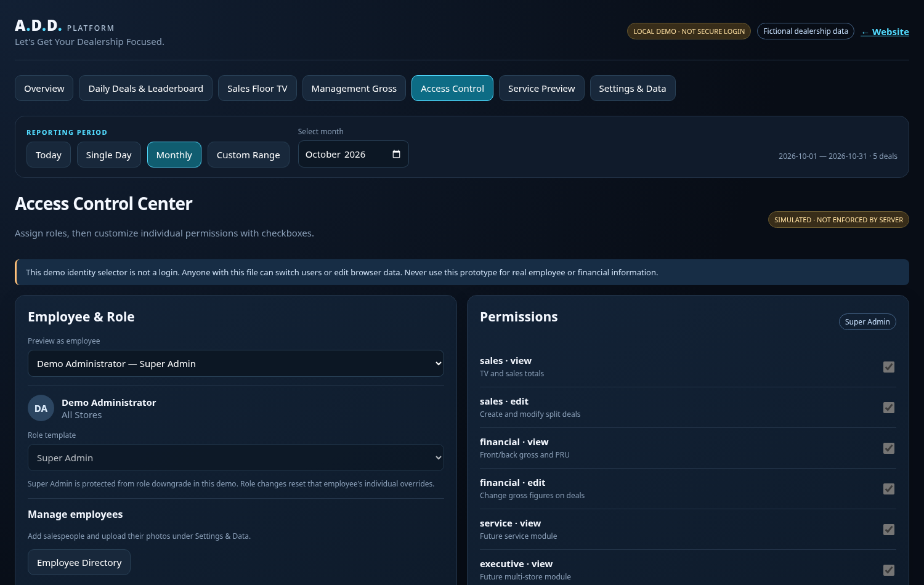Click the A.D.D. Platform logo text
924x585 pixels.
65,26
